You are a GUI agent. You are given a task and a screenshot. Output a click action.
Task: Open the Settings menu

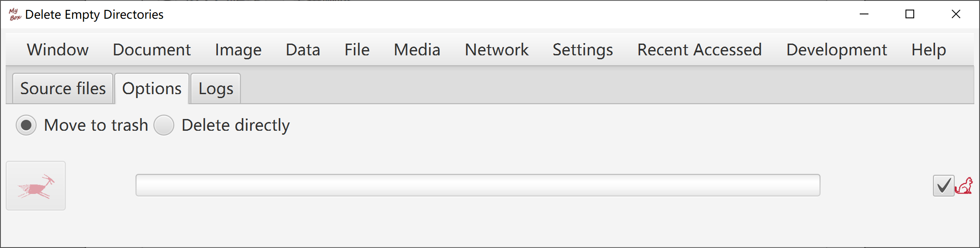pos(583,50)
